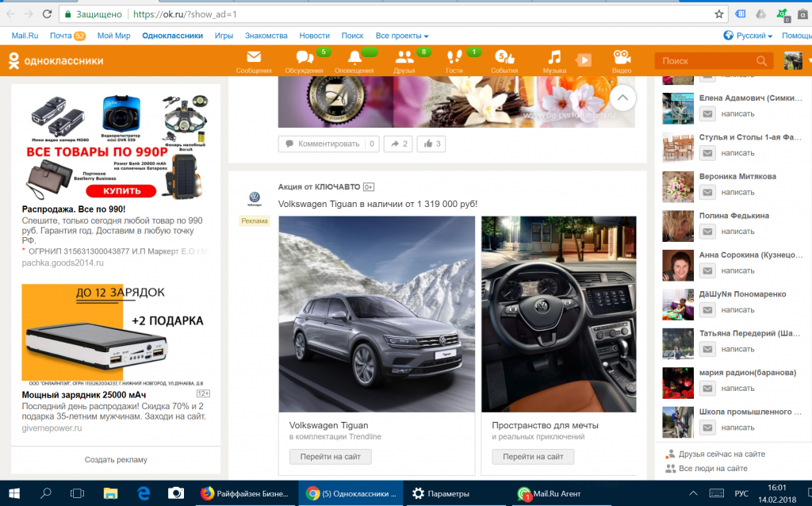The width and height of the screenshot is (812, 506).
Task: Open Windows Start menu
Action: 14,493
